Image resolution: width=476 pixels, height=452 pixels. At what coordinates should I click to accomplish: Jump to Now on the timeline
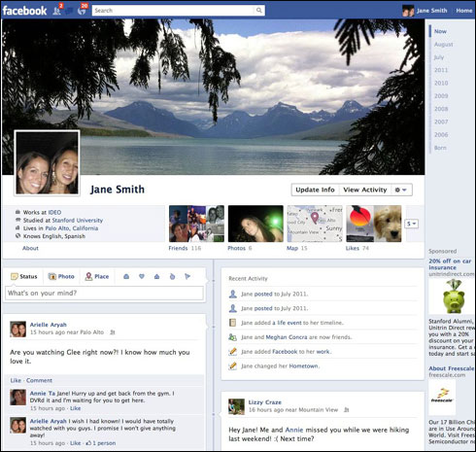pyautogui.click(x=440, y=31)
